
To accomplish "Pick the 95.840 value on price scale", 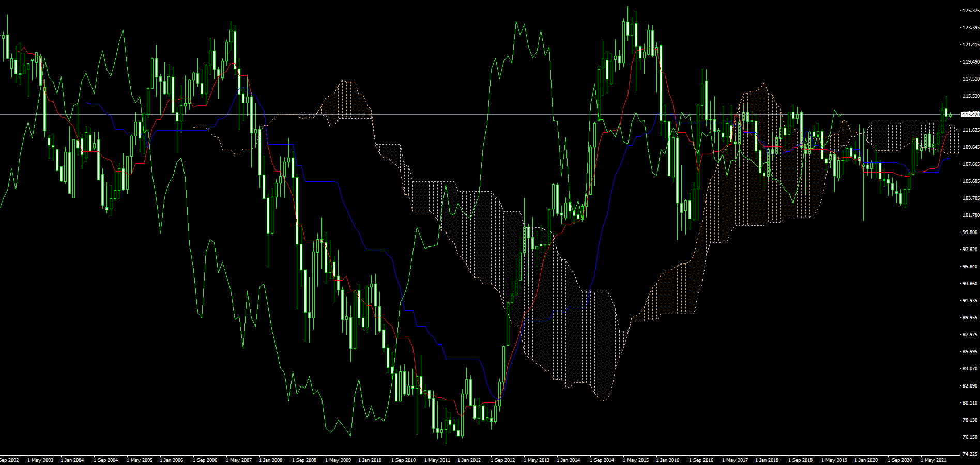I will point(970,266).
